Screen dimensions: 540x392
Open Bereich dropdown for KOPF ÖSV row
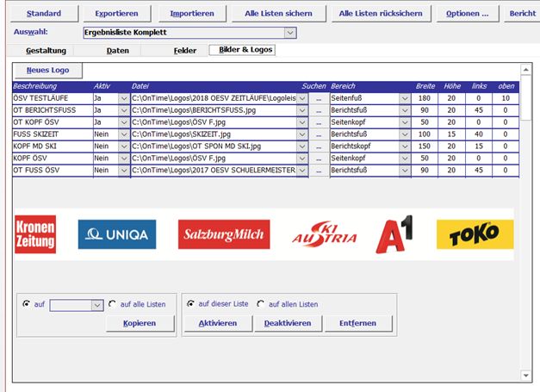pyautogui.click(x=405, y=159)
